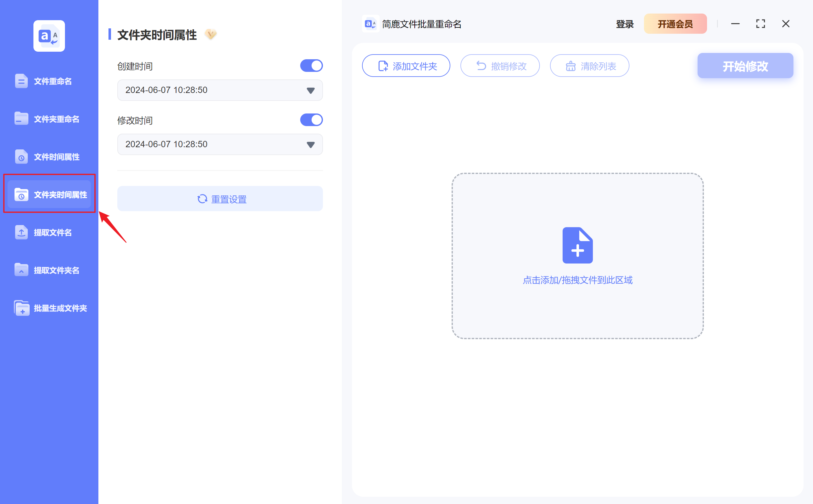Select the 文件重命名 sidebar icon

click(x=21, y=81)
